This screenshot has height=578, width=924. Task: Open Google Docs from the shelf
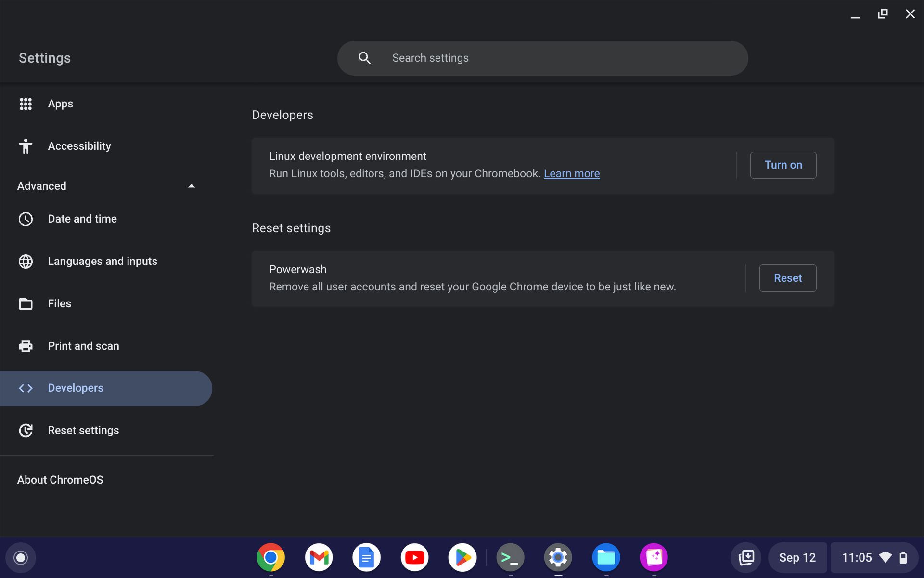pyautogui.click(x=366, y=557)
